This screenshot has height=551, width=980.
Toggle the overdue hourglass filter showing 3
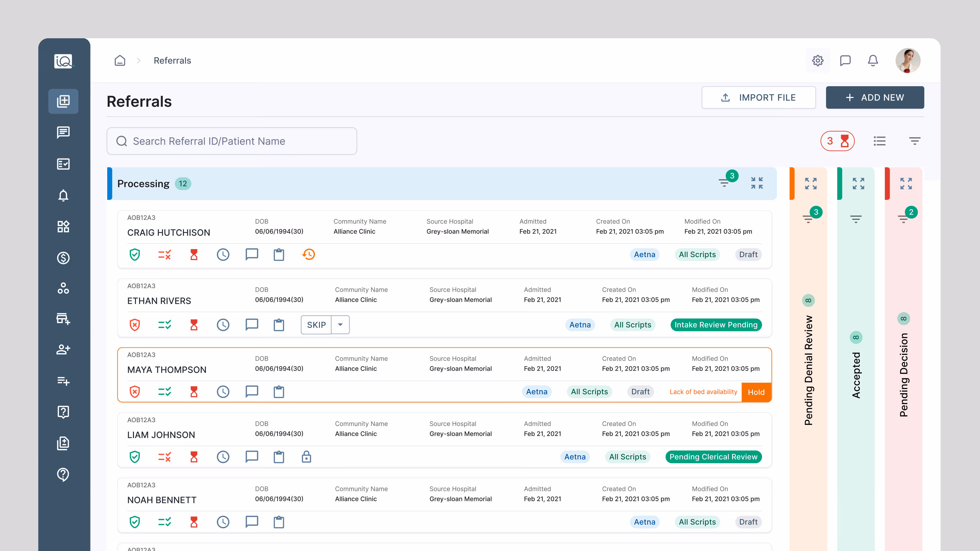pyautogui.click(x=837, y=141)
